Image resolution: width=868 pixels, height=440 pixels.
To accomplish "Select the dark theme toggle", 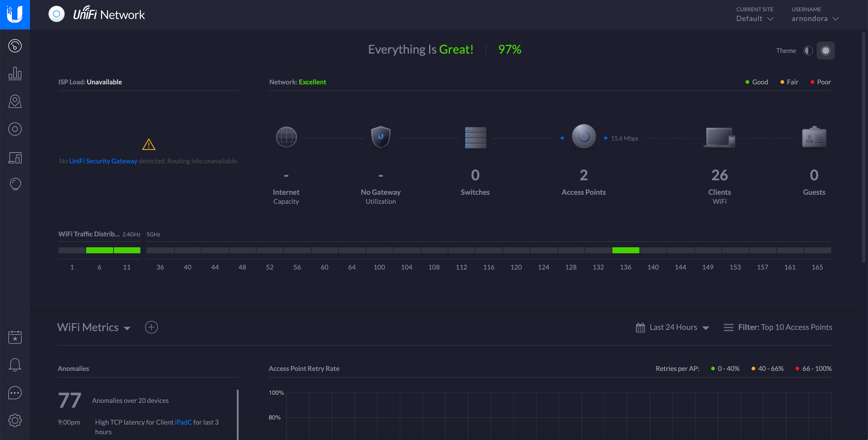I will (825, 51).
